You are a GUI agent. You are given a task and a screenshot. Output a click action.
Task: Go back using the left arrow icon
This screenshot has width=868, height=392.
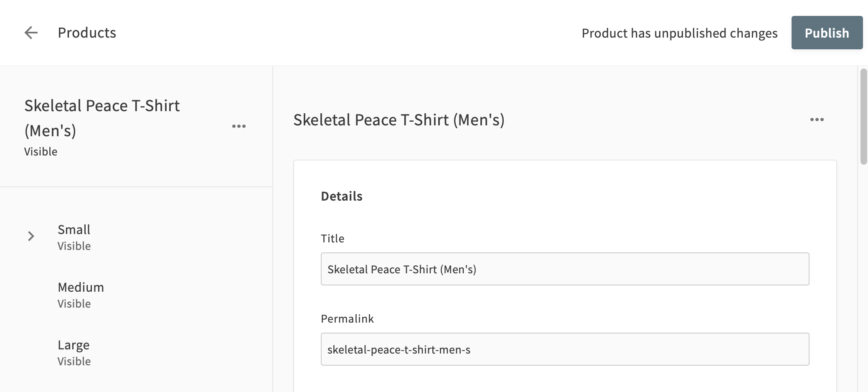point(31,33)
